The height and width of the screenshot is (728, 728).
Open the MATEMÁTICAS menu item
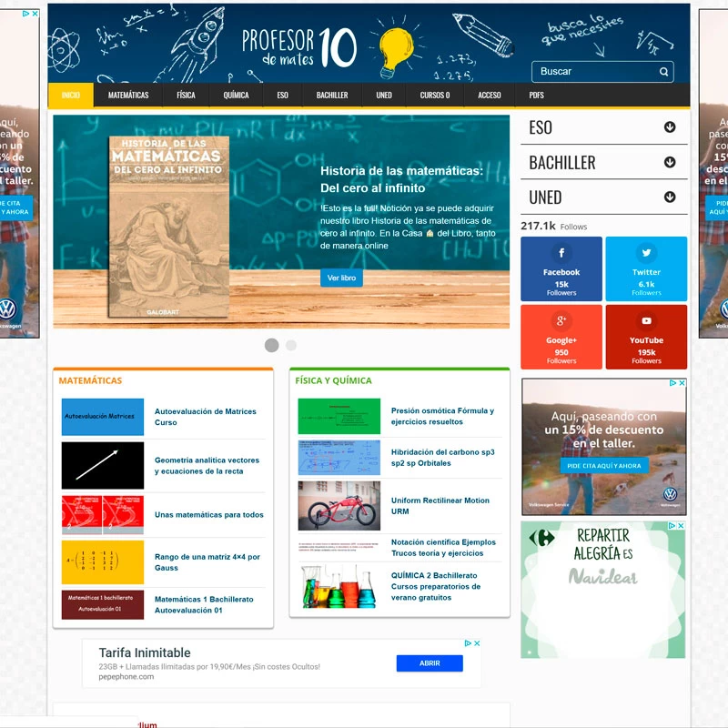tap(128, 96)
